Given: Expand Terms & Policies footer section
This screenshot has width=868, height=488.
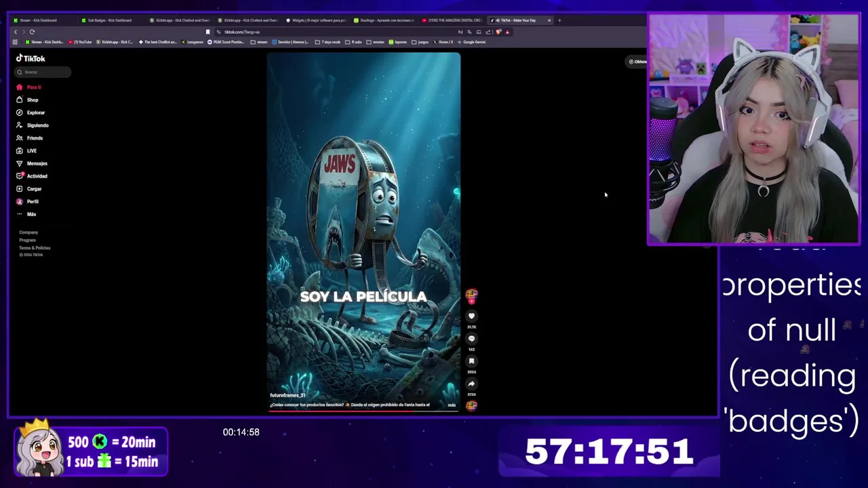Looking at the screenshot, I should pos(35,247).
